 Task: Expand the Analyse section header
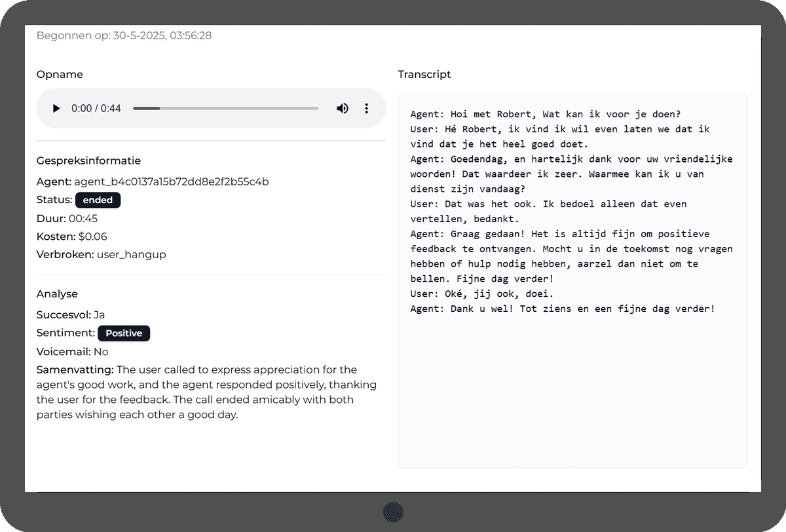tap(57, 294)
